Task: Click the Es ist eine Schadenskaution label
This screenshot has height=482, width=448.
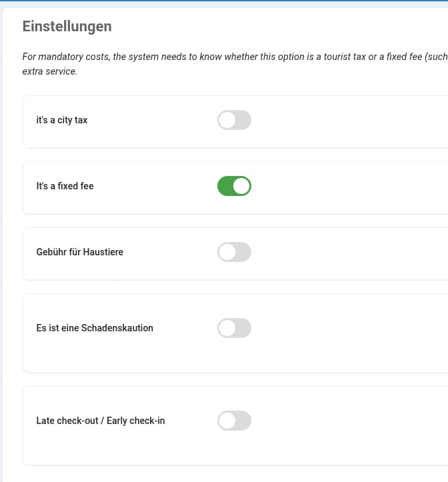Action: coord(95,328)
